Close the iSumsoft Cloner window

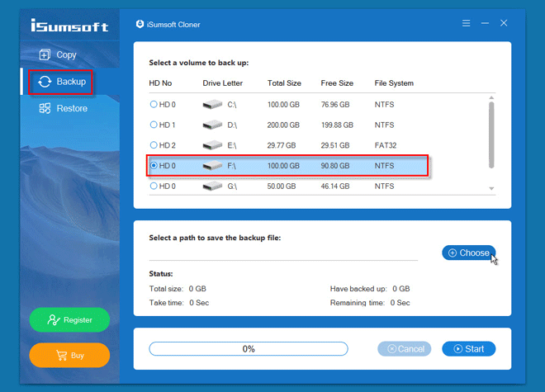[504, 23]
